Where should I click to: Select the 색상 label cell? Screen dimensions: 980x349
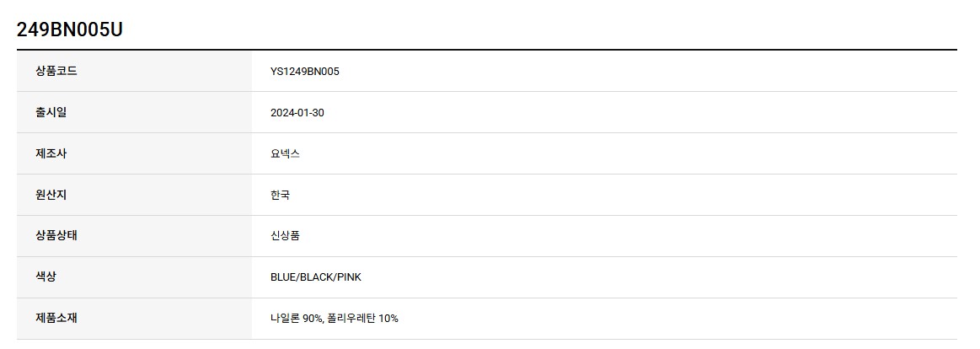coord(134,277)
